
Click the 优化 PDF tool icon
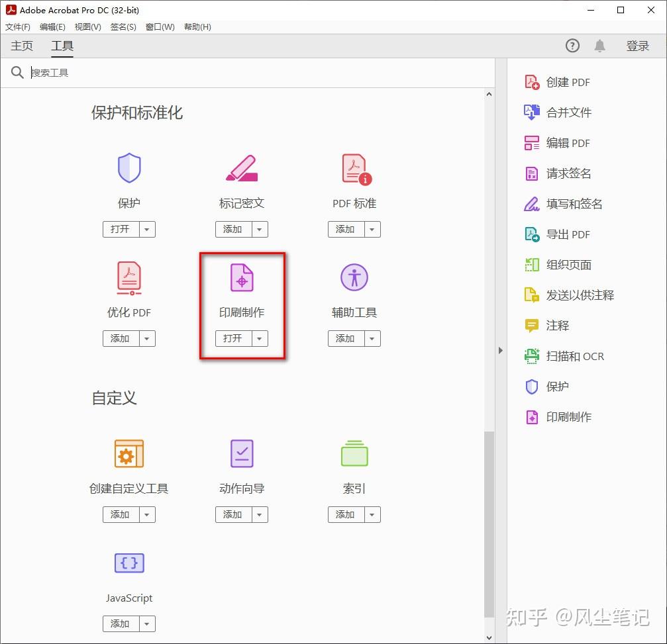[x=129, y=278]
